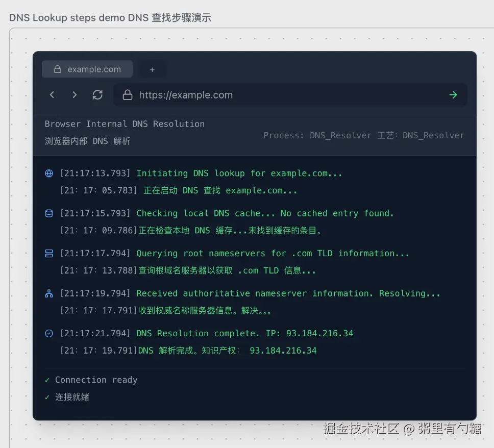Click the title Browser Internal DNS Resolution
Screen dimensions: 494x448
125,124
